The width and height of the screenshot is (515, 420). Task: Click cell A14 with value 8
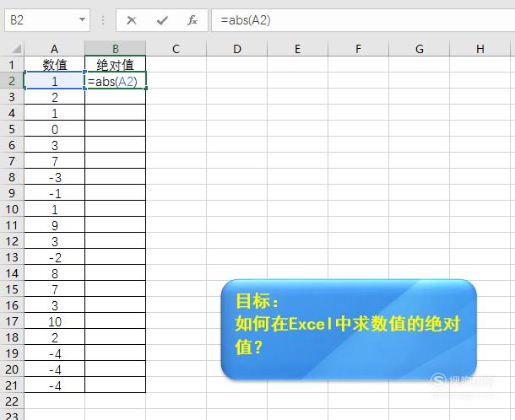tap(55, 273)
